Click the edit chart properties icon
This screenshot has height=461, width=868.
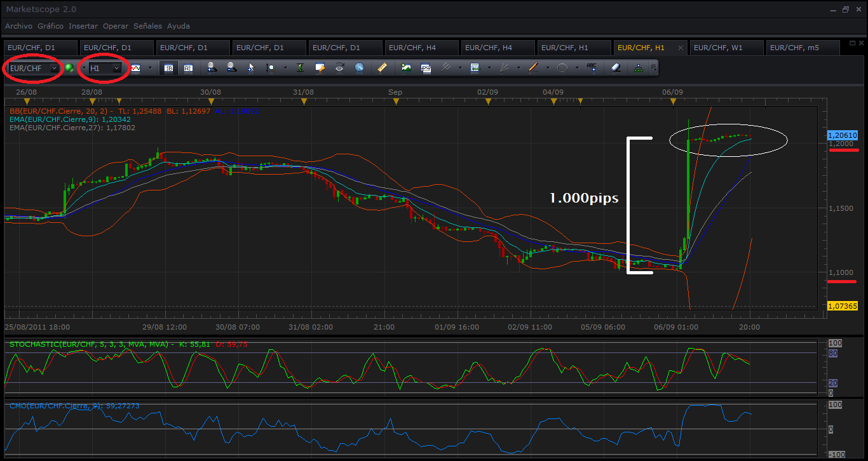click(320, 68)
